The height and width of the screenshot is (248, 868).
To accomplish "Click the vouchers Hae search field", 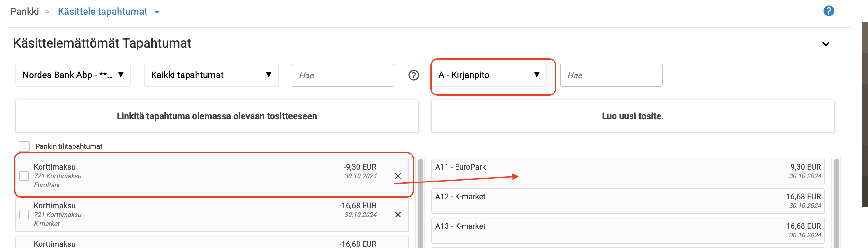I will (611, 75).
